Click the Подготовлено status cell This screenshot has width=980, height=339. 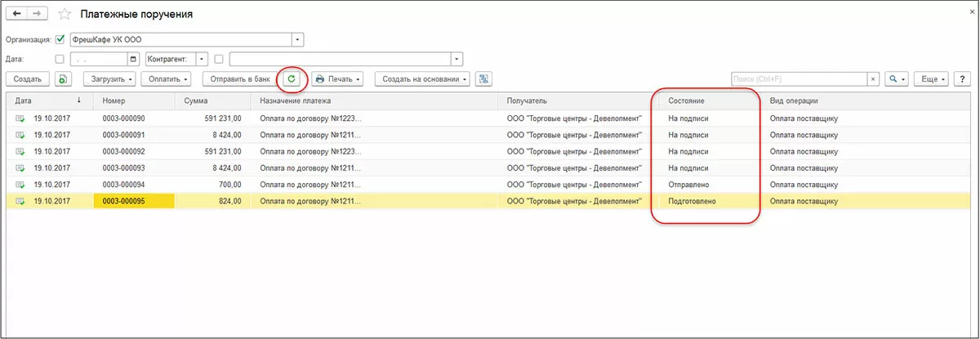pos(711,201)
